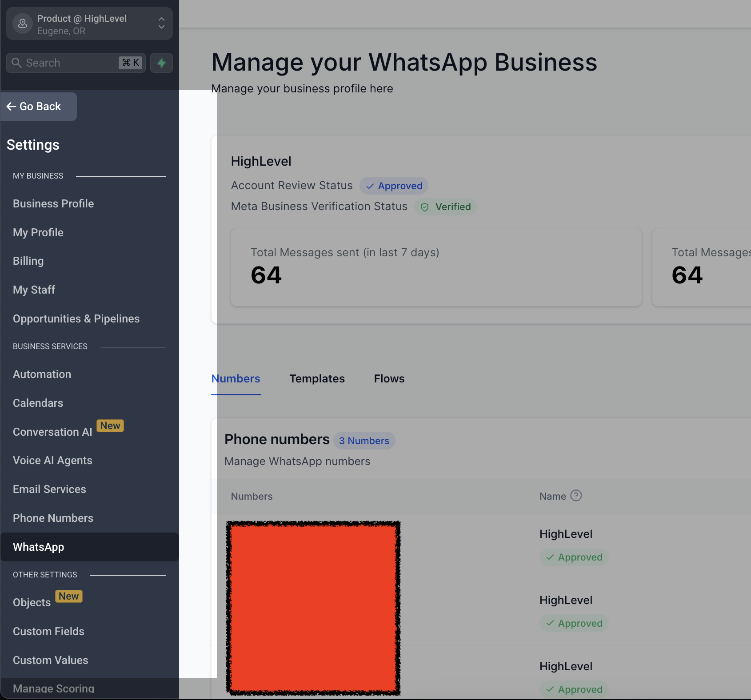Click the first row Approved status badge
The height and width of the screenshot is (700, 751).
(574, 557)
